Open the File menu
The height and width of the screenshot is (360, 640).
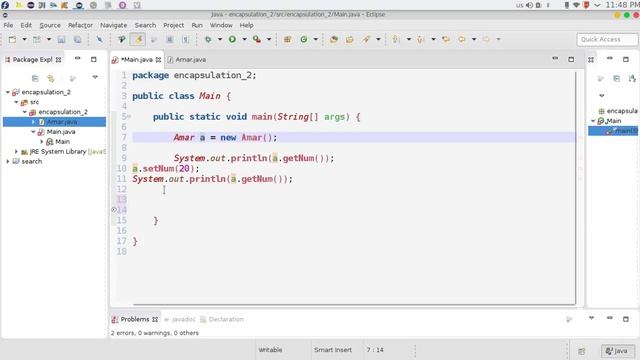coord(8,25)
